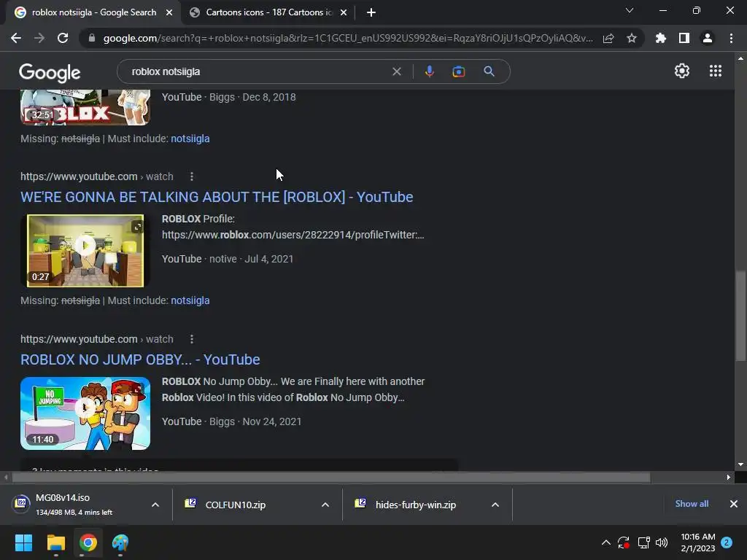Open WE'RE GONNA BE TALKING ABOUT THE [ROBLOX] link

coord(217,197)
